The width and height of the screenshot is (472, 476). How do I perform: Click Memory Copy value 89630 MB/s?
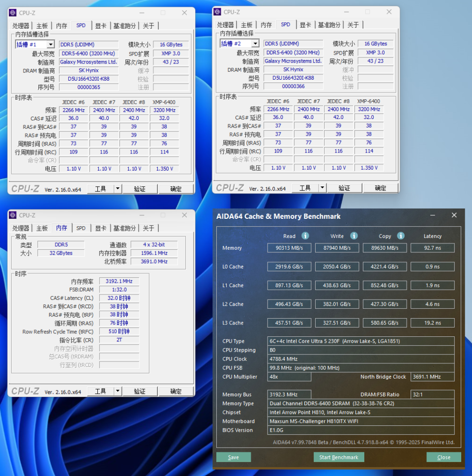pos(384,248)
